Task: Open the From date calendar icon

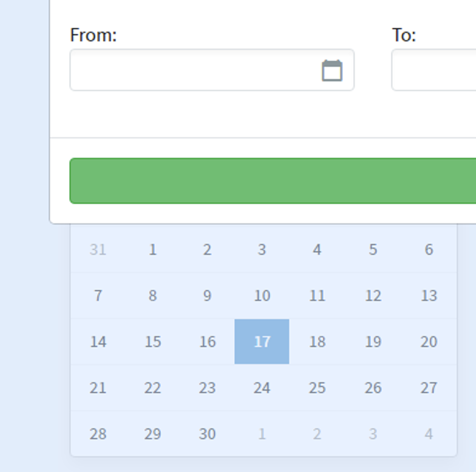Action: (x=331, y=70)
